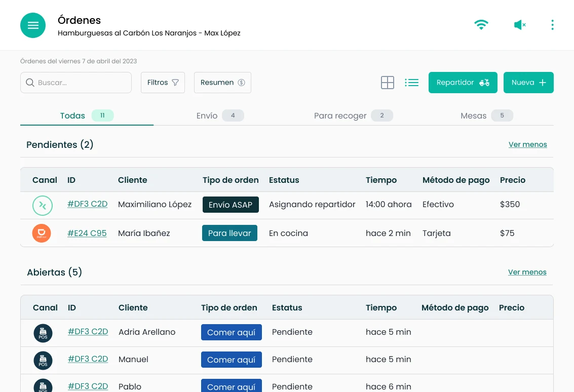Image resolution: width=574 pixels, height=392 pixels.
Task: Switch to list view layout
Action: (x=411, y=83)
